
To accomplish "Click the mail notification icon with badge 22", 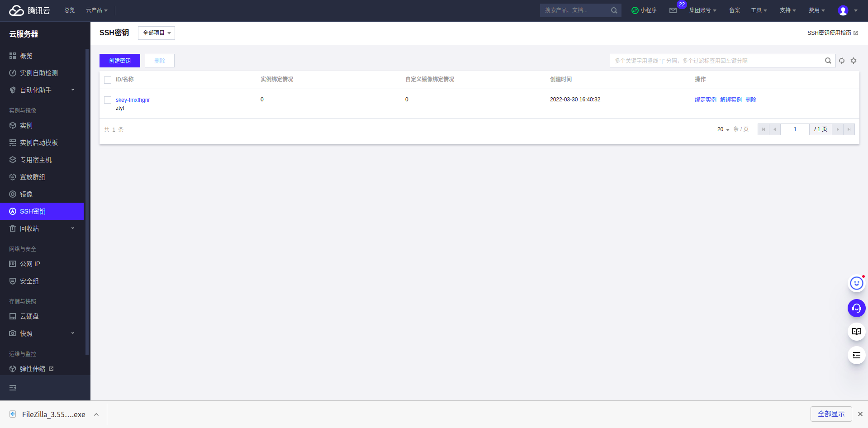I will pyautogui.click(x=673, y=10).
